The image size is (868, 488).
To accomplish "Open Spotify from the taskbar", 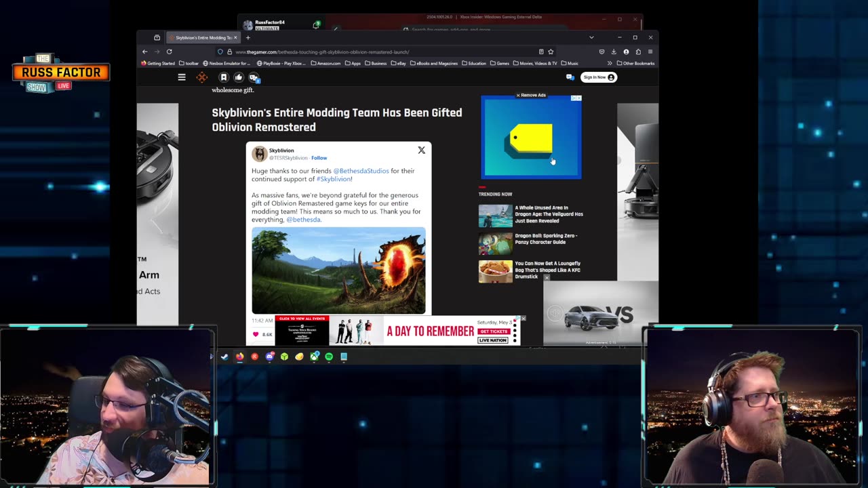I will (x=329, y=357).
